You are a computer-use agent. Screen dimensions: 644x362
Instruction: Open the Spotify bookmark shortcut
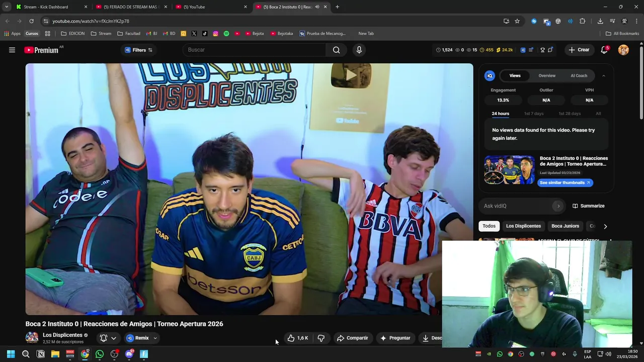226,34
